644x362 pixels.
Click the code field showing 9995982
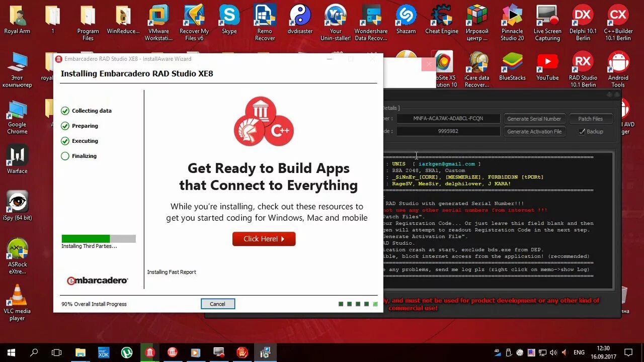click(448, 131)
